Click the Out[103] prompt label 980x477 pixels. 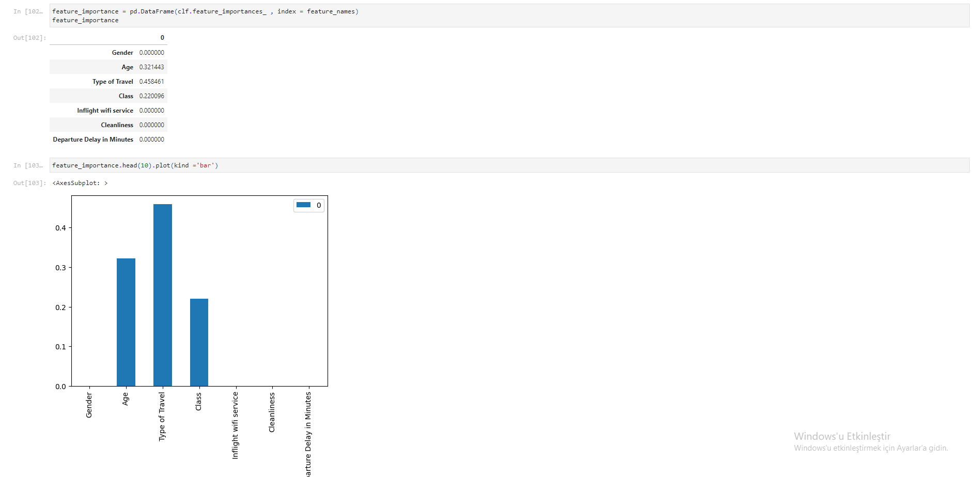coord(29,182)
